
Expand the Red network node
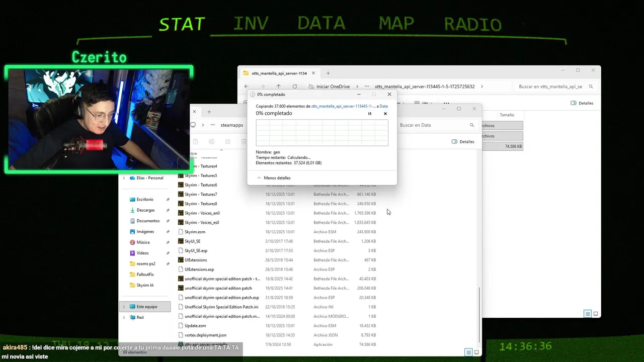124,317
